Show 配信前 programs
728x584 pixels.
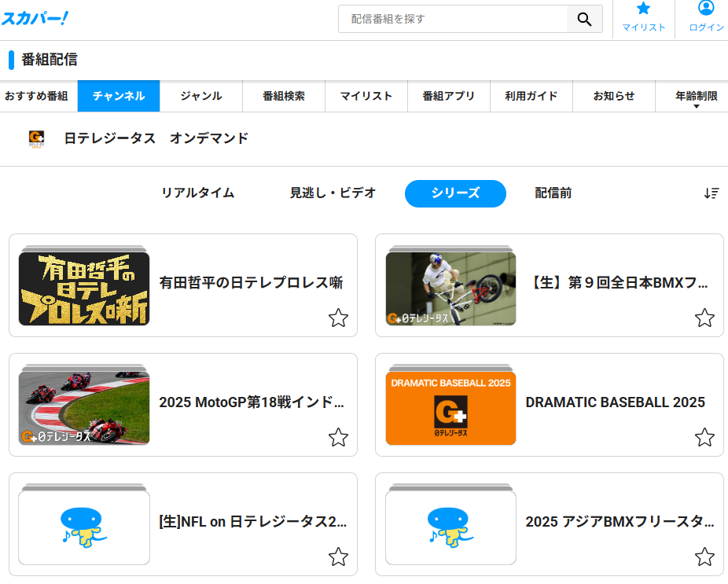click(x=553, y=193)
